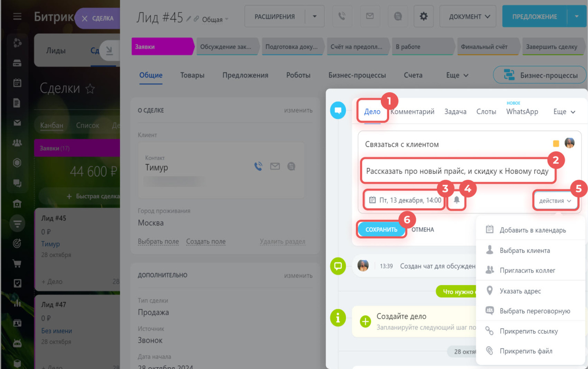588x369 pixels.
Task: Open the chat bubbles icon in sidebar
Action: tap(17, 183)
